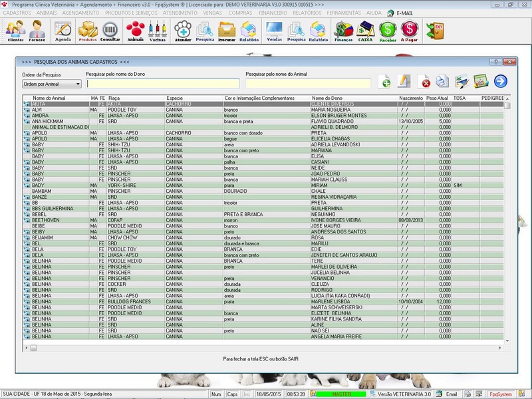The image size is (532, 399).
Task: Open the ATENDIMENTO menu
Action: click(180, 13)
